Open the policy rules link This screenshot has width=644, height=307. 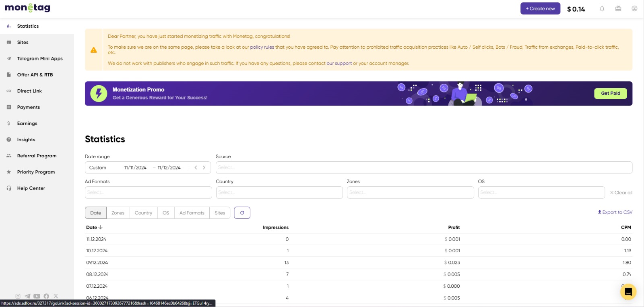coord(262,47)
